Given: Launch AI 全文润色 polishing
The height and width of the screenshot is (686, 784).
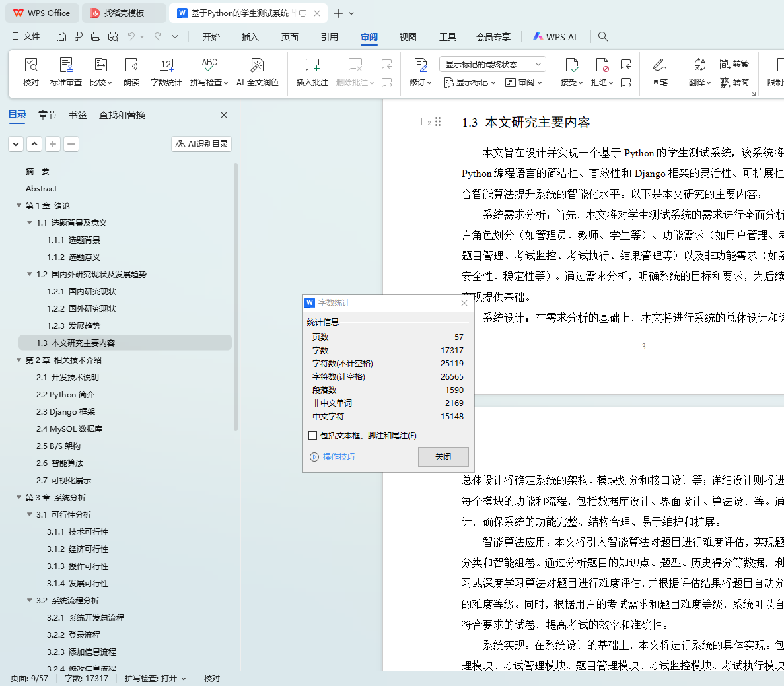Looking at the screenshot, I should pos(257,71).
